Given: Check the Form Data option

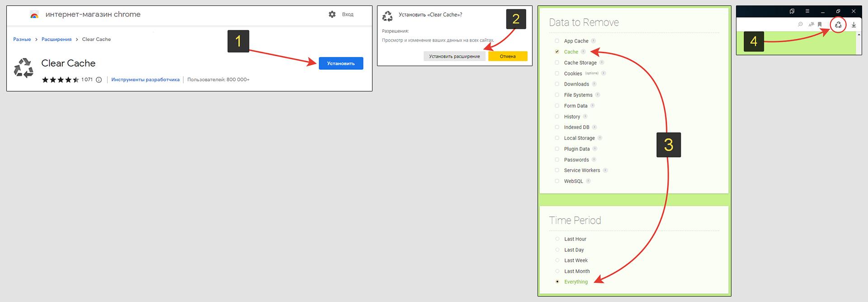Looking at the screenshot, I should 557,105.
